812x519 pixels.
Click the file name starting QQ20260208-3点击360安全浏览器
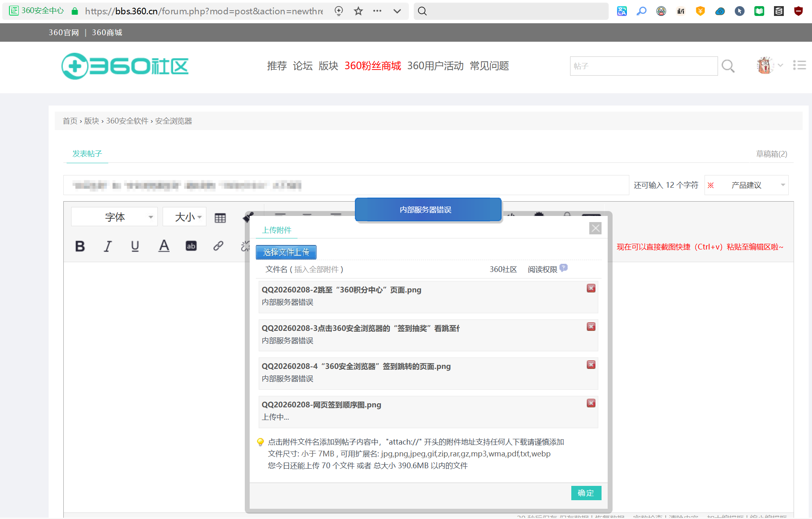(x=360, y=328)
